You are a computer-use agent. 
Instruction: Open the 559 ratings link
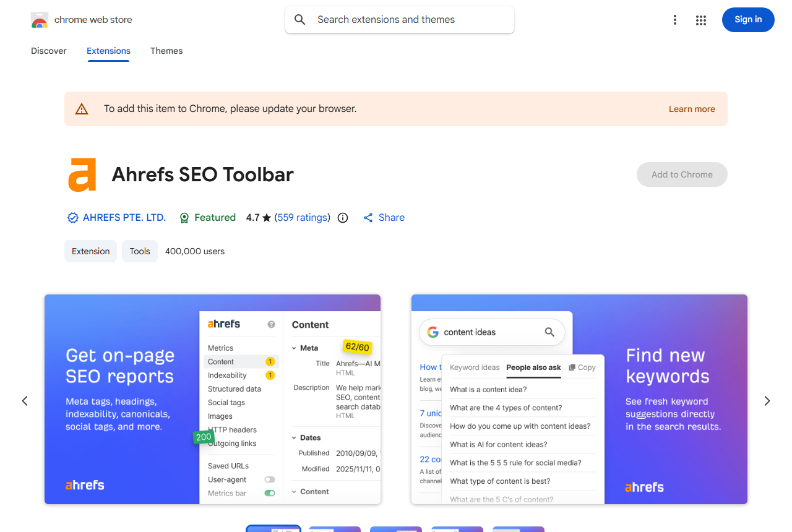point(303,218)
